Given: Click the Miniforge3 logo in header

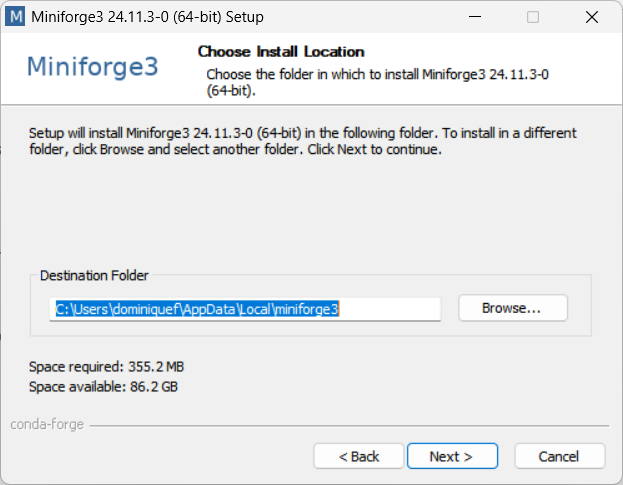Looking at the screenshot, I should (x=93, y=66).
